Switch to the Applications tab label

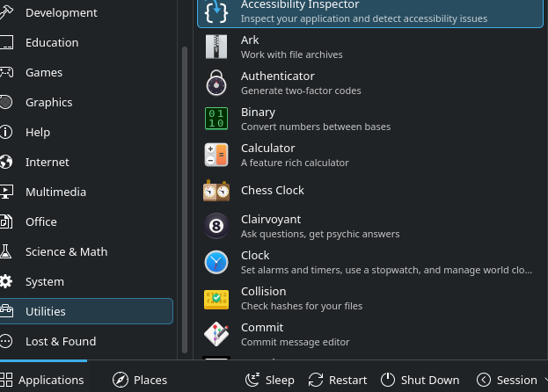51,380
